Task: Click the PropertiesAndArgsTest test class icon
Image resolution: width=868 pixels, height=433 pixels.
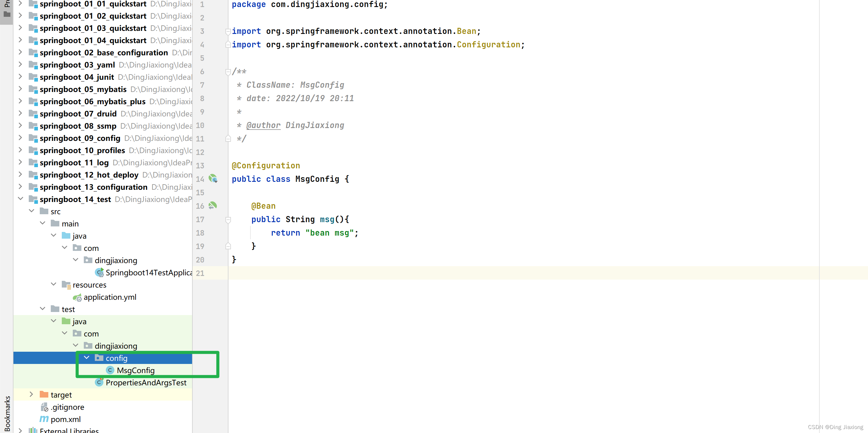Action: coord(99,382)
